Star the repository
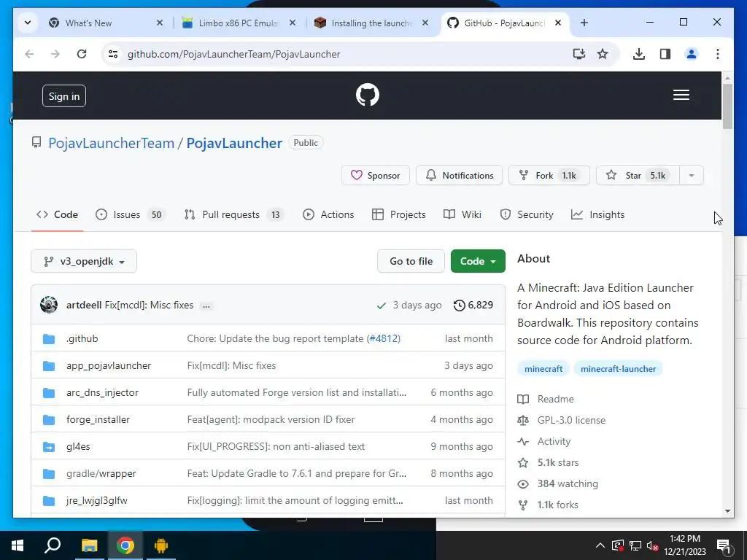Image resolution: width=747 pixels, height=560 pixels. 638,175
